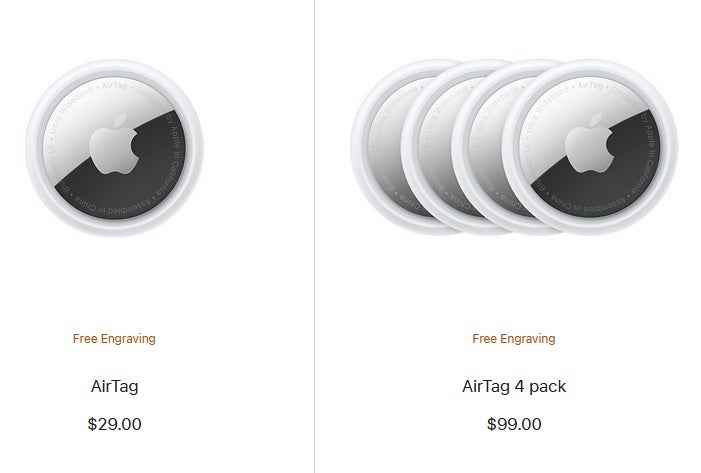The image size is (701, 473).
Task: Open the single AirTag product image
Action: 114,148
